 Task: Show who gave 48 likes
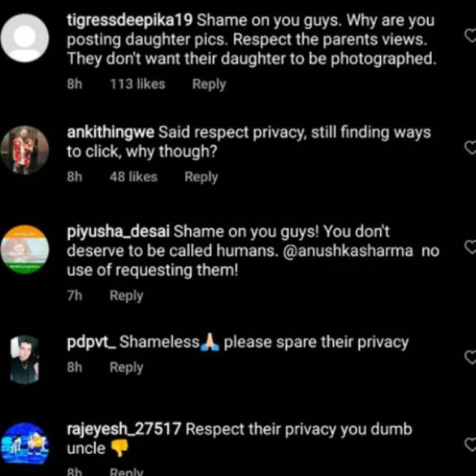coord(133,177)
